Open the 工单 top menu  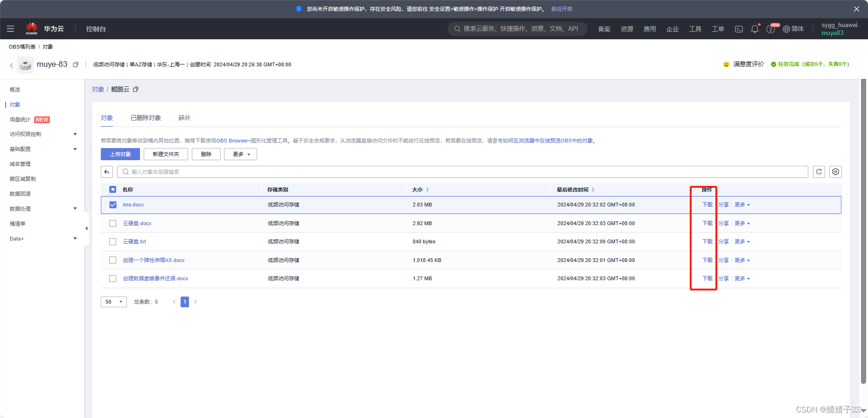[718, 29]
